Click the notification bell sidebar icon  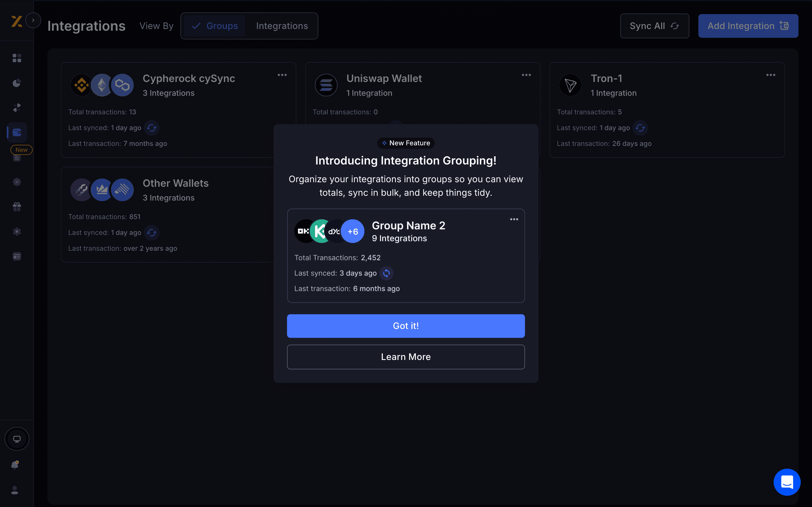pos(15,465)
